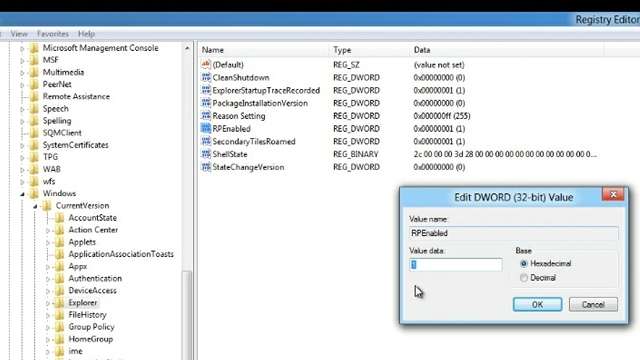Screen dimensions: 640x360
Task: Click the SecondaryTilesRoamed value icon
Action: [x=206, y=141]
